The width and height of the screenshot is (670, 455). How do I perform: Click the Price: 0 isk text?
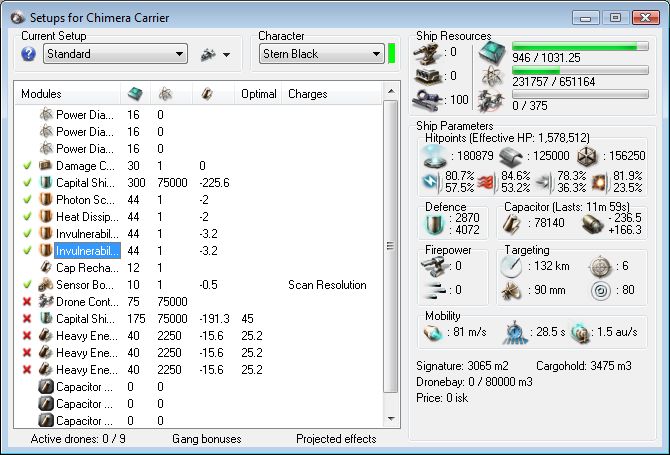(442, 398)
